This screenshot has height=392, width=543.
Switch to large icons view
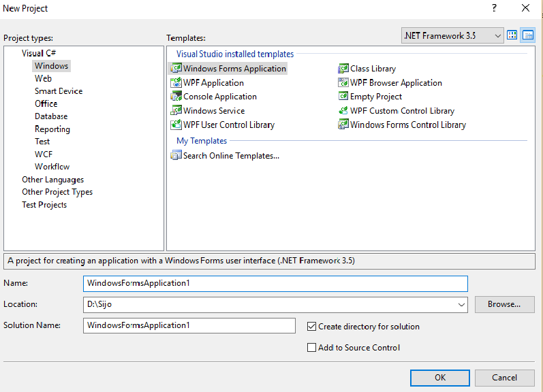coord(512,35)
